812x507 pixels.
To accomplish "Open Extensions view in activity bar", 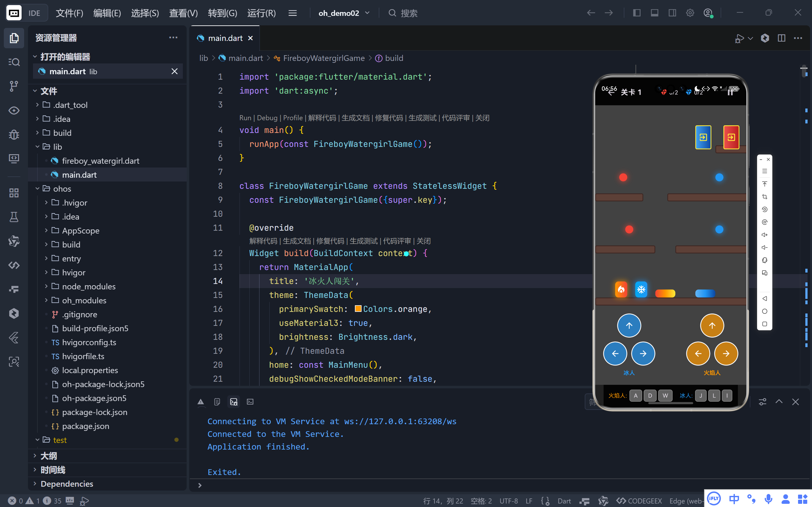I will coord(14,193).
